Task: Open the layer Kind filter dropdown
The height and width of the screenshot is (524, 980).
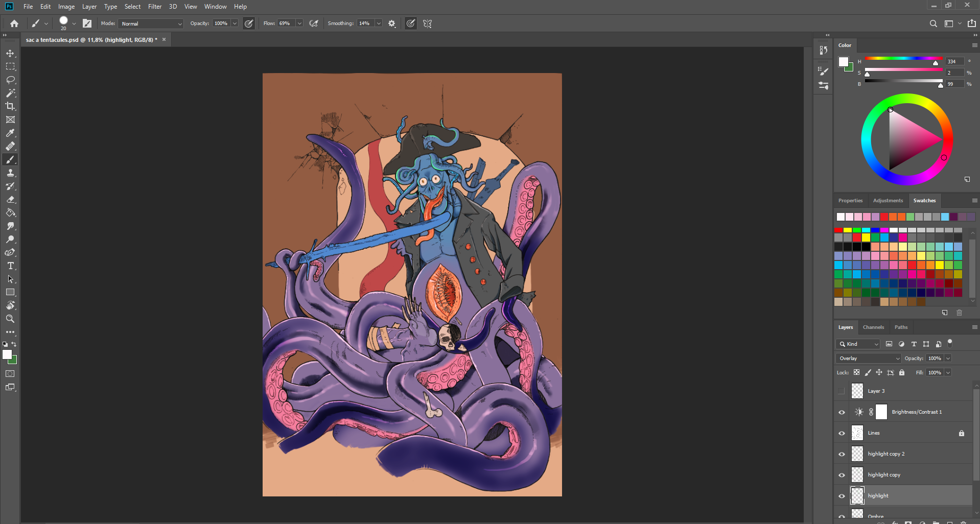Action: point(858,344)
